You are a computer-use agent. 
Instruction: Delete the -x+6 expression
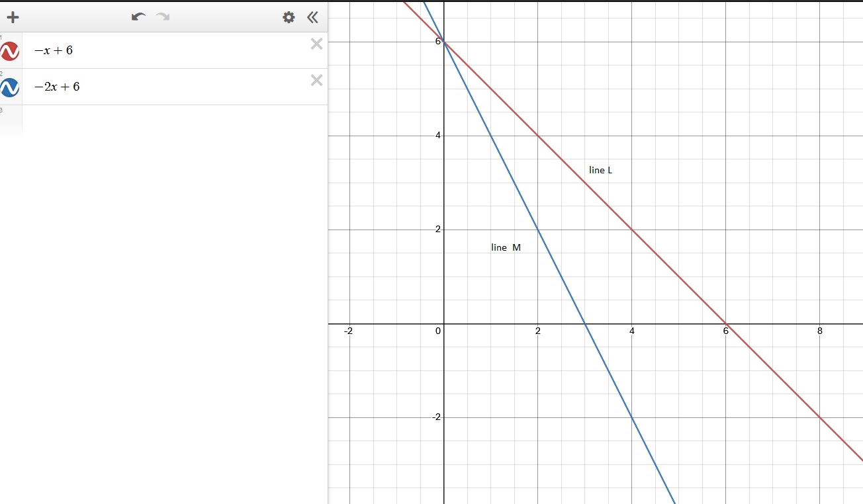pos(316,44)
